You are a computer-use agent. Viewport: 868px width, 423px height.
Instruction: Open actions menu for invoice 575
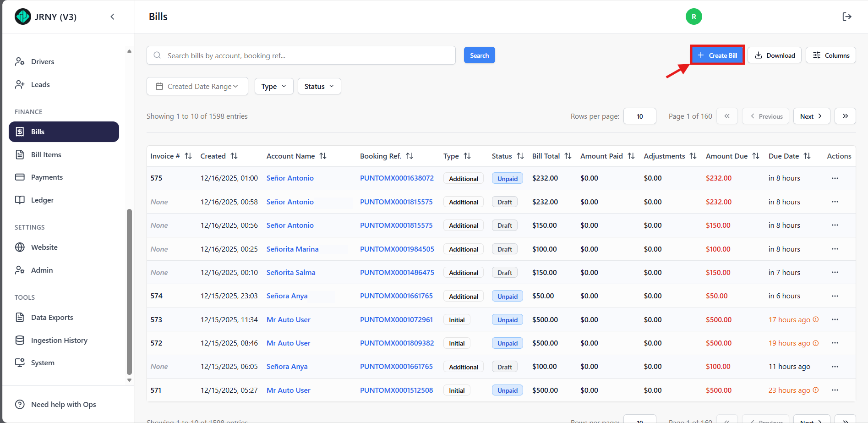(835, 178)
